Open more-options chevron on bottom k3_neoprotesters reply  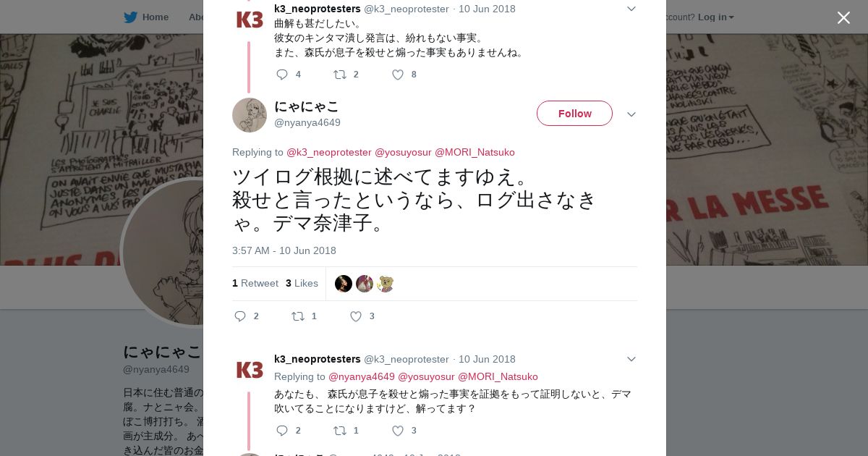click(x=631, y=359)
